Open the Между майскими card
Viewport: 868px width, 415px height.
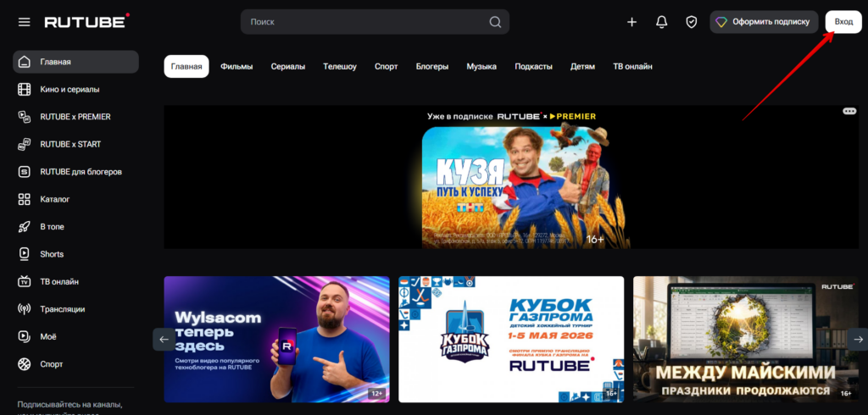point(746,339)
